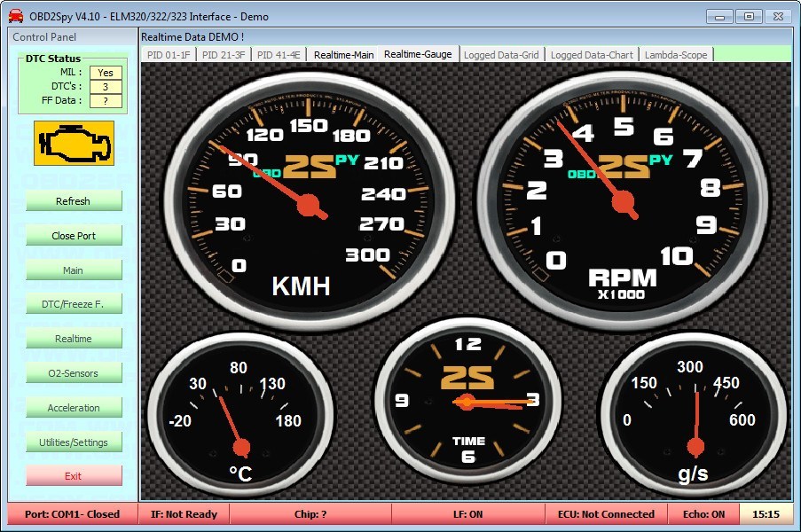This screenshot has height=532, width=801.
Task: Click the 'Chip: ?' status cell
Action: click(310, 514)
